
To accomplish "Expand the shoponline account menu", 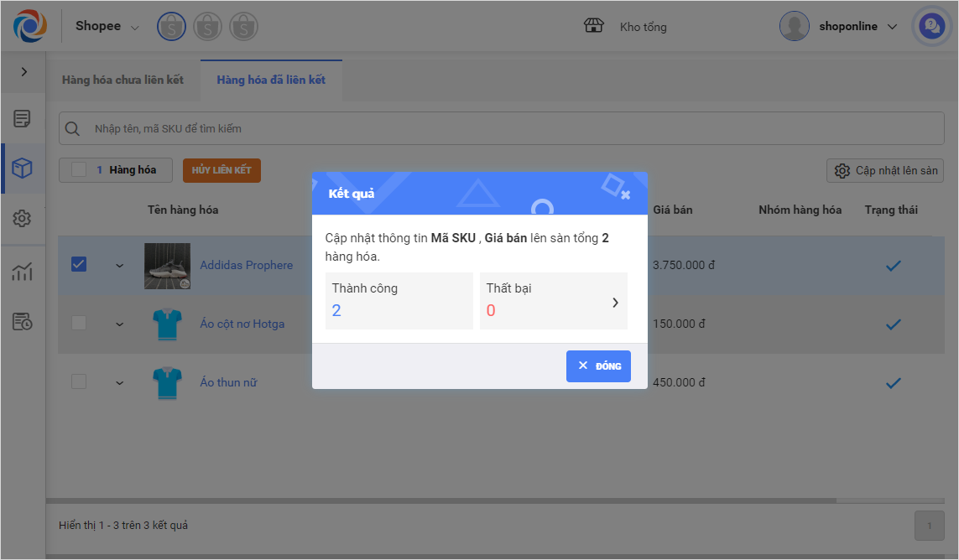I will click(x=892, y=27).
